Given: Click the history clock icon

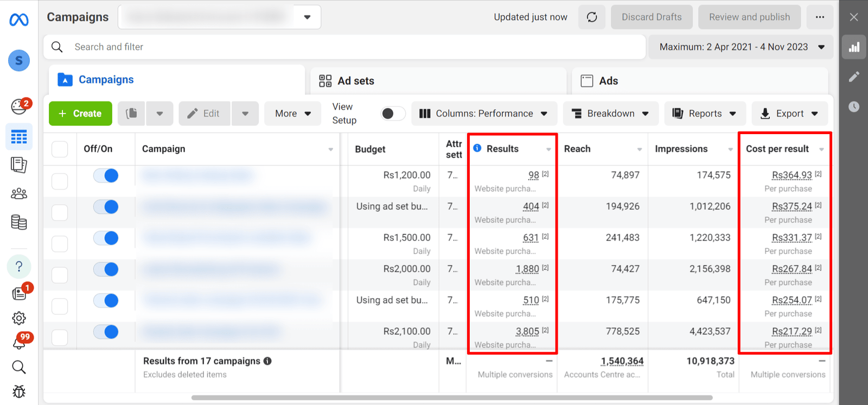Looking at the screenshot, I should (854, 106).
